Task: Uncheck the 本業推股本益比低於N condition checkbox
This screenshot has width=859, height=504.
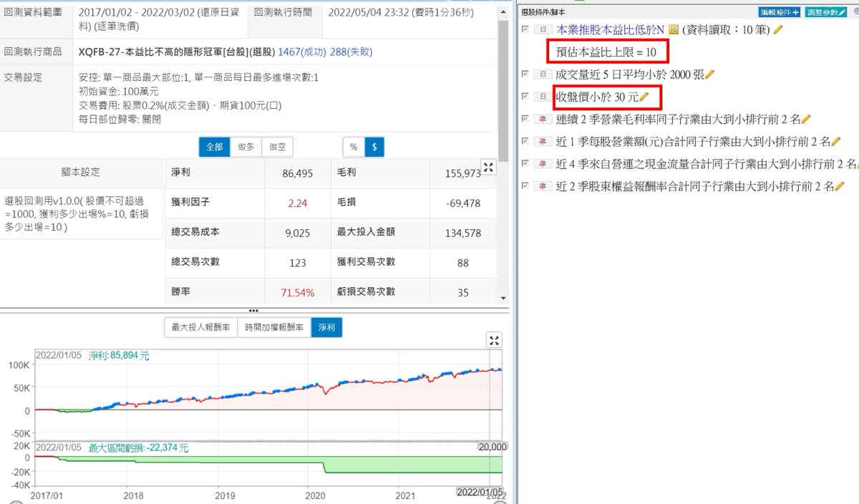Action: 526,29
